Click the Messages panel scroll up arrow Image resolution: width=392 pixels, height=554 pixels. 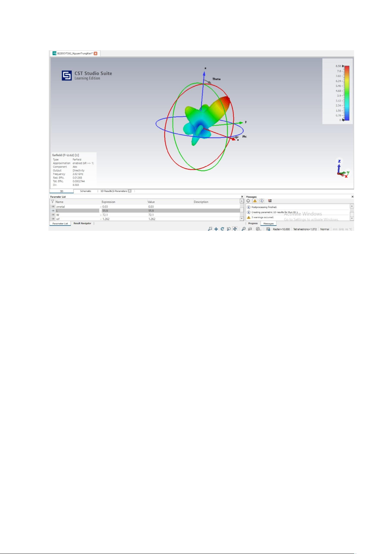coord(352,206)
